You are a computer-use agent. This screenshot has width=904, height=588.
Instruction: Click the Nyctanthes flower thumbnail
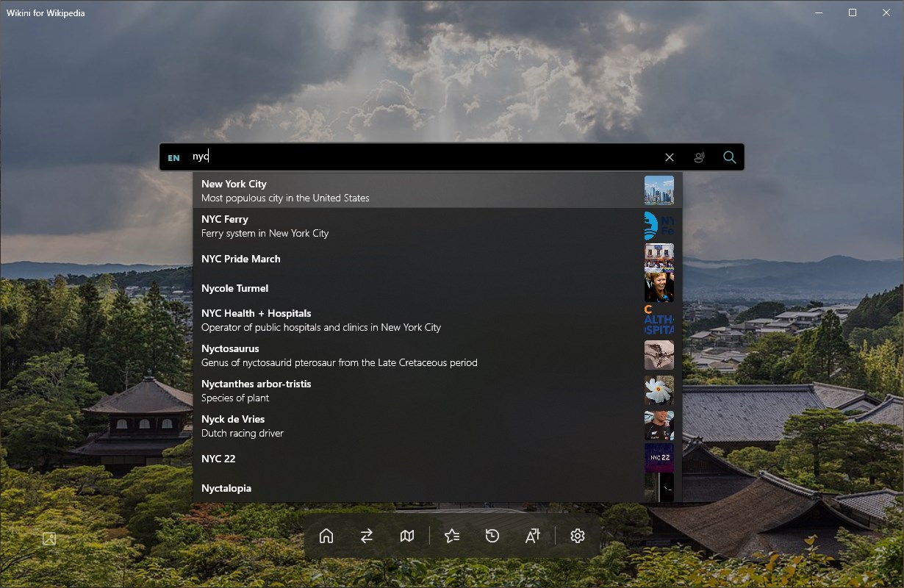[659, 390]
